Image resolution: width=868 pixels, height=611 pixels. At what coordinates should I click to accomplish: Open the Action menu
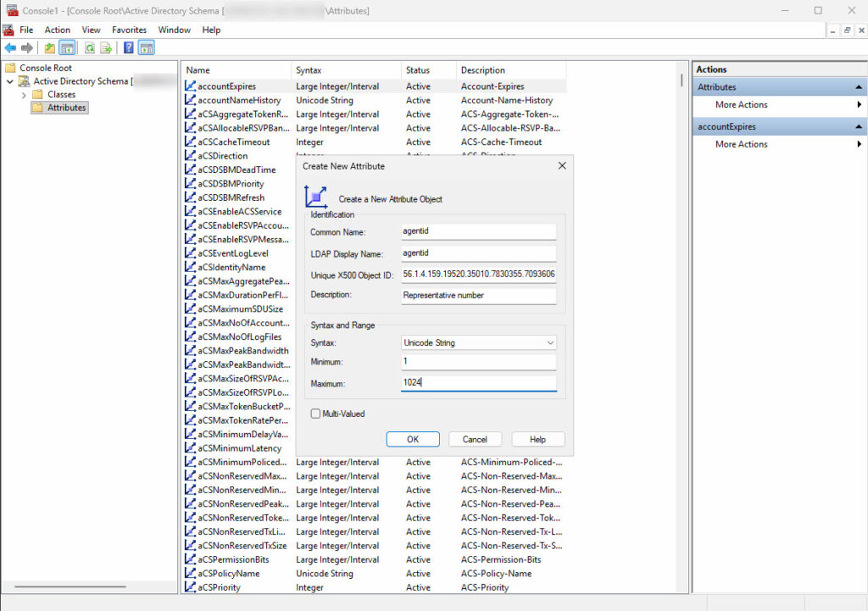(58, 30)
